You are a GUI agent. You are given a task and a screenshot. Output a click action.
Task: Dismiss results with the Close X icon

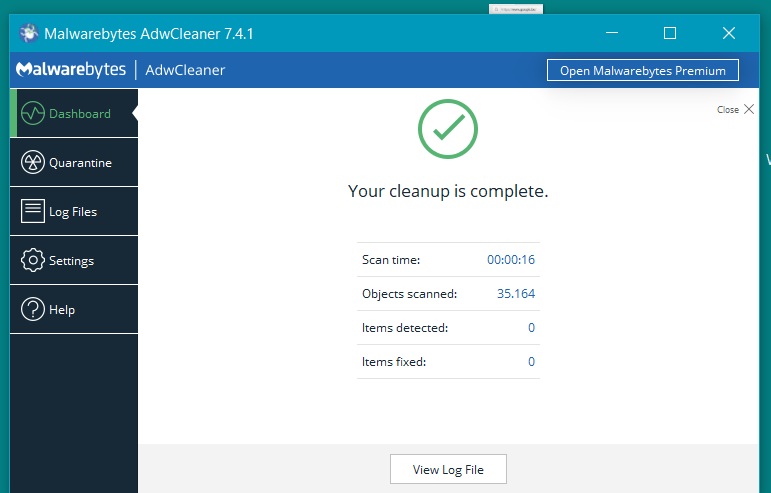pos(749,110)
